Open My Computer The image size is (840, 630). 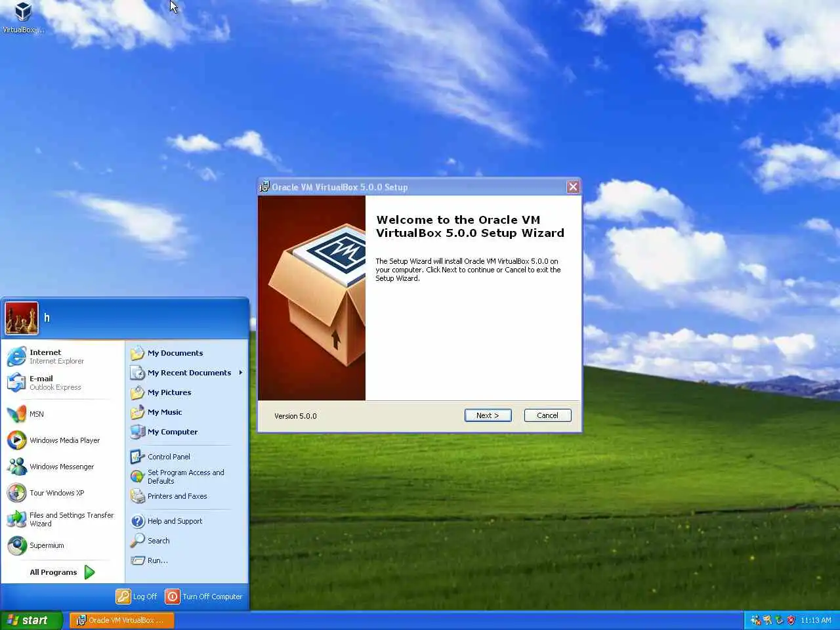pos(186,432)
